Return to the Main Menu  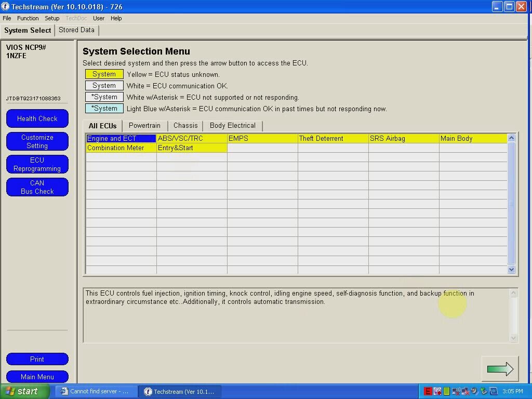coord(37,377)
